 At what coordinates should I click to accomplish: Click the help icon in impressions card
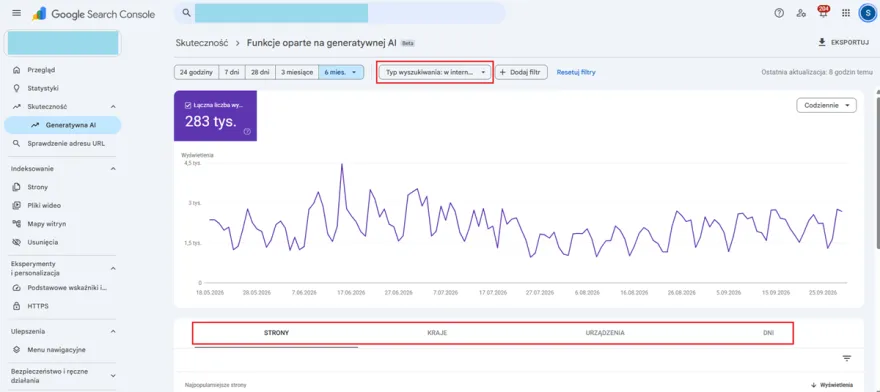point(247,132)
